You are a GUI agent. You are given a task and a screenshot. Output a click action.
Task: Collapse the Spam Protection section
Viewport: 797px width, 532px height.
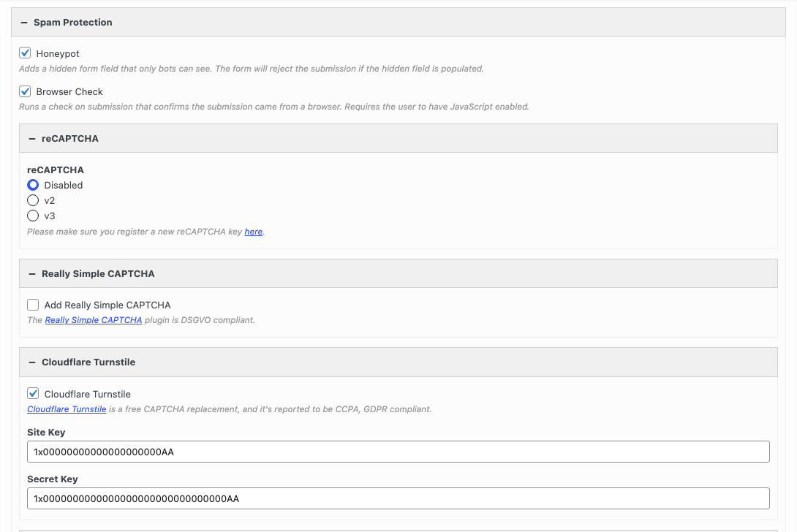398,23
